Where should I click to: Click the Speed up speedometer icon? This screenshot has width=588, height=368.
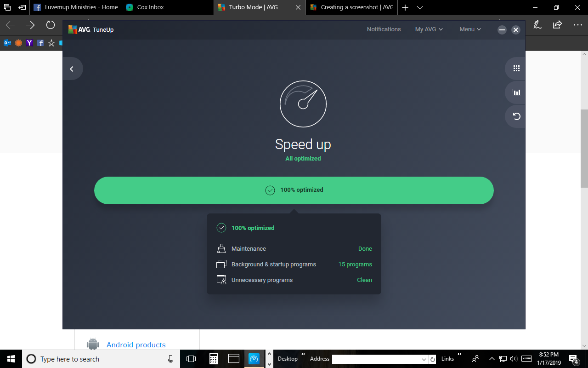pos(303,104)
